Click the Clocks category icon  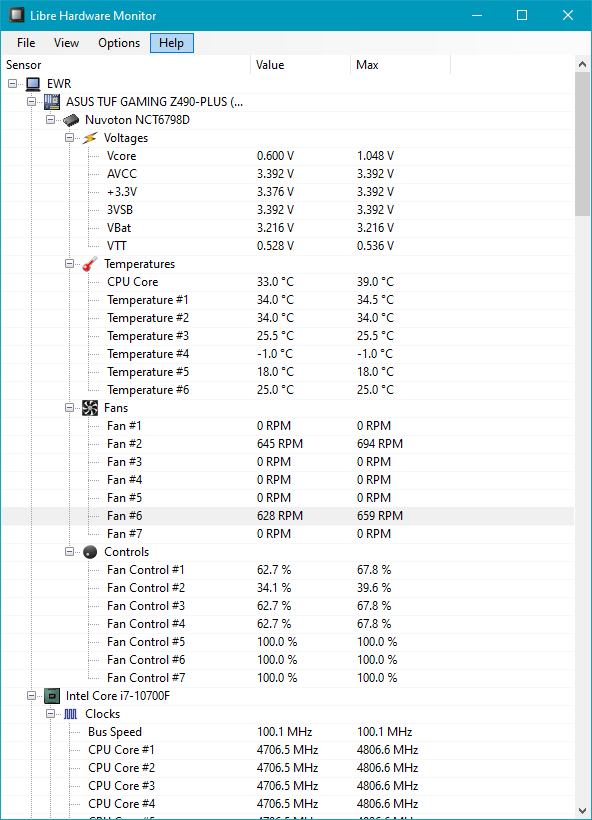click(70, 713)
